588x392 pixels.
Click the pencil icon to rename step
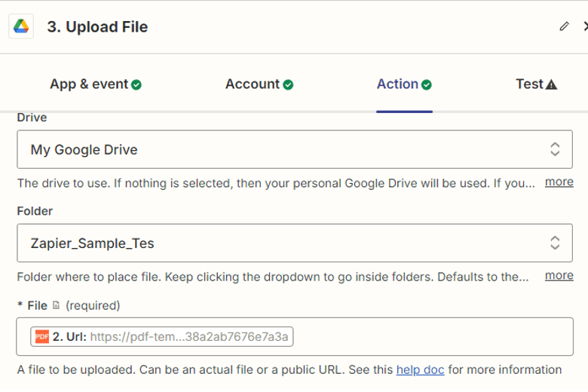click(564, 26)
